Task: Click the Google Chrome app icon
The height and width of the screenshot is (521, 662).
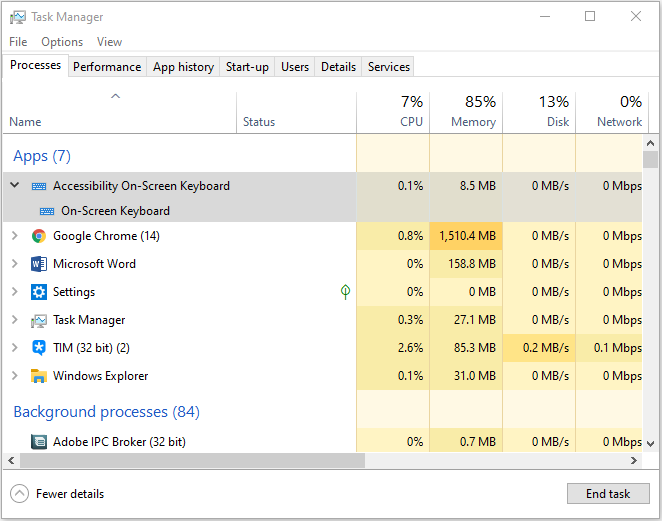Action: coord(39,236)
